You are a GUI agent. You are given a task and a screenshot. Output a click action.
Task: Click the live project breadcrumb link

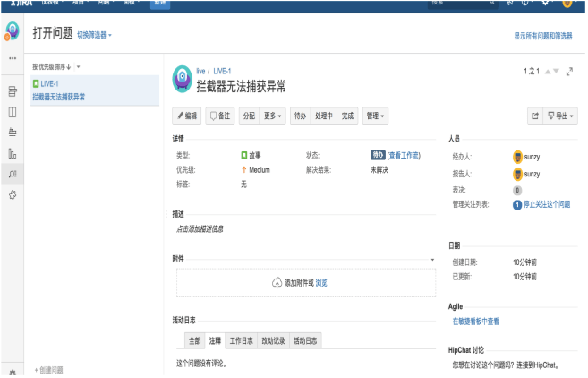click(200, 72)
